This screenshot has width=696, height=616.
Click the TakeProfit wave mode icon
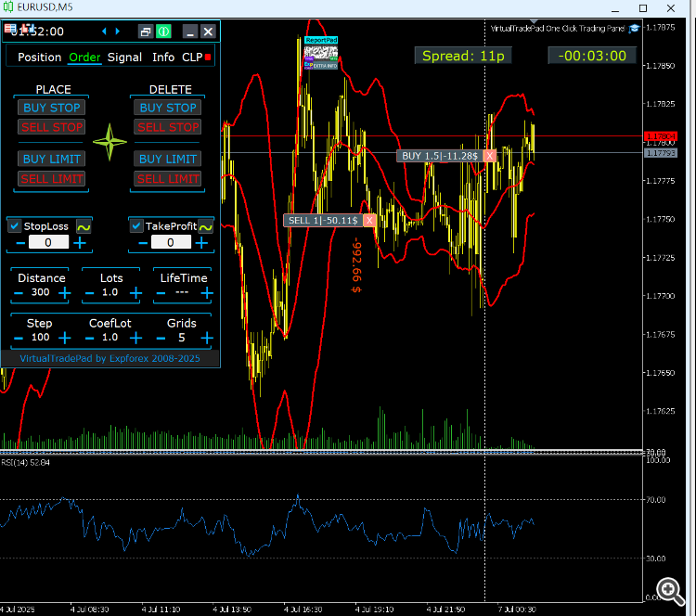tap(205, 226)
